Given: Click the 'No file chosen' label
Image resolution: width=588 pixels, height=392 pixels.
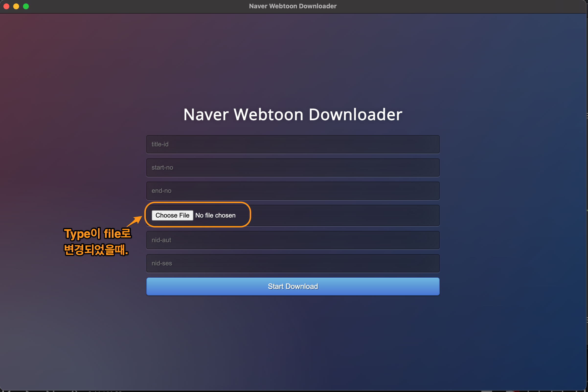Looking at the screenshot, I should (x=215, y=215).
